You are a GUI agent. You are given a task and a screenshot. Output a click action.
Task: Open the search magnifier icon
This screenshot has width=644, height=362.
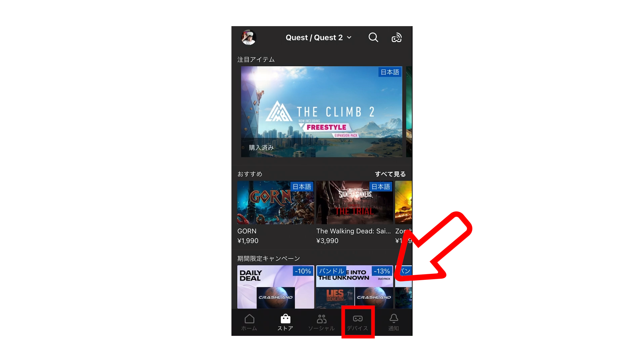pyautogui.click(x=373, y=37)
